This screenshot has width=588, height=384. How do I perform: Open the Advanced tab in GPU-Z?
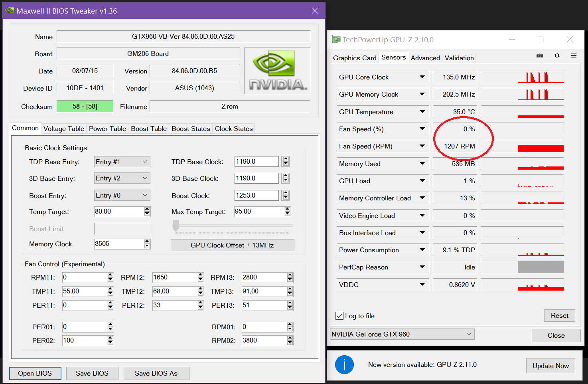(425, 58)
